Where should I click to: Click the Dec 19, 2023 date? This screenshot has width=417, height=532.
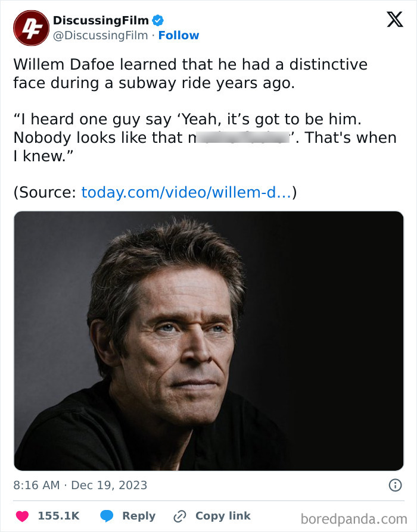(x=109, y=485)
